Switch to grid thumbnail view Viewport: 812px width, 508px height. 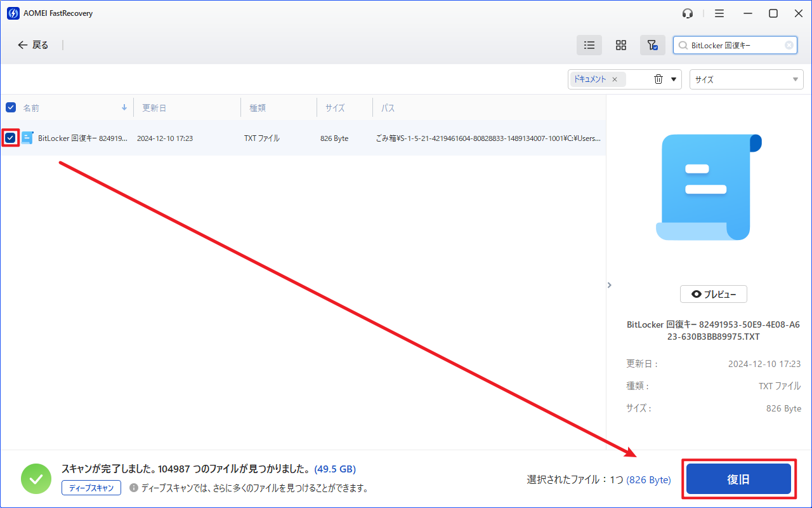point(621,45)
